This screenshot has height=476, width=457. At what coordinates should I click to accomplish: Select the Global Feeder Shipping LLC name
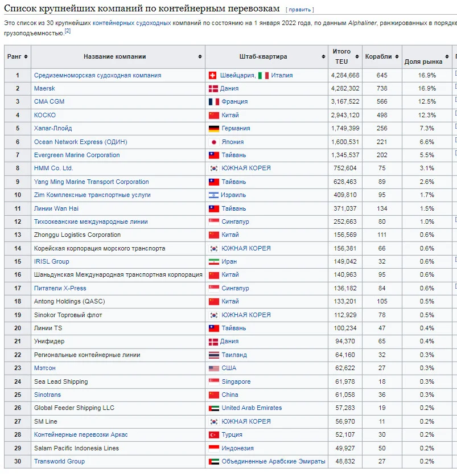[74, 408]
